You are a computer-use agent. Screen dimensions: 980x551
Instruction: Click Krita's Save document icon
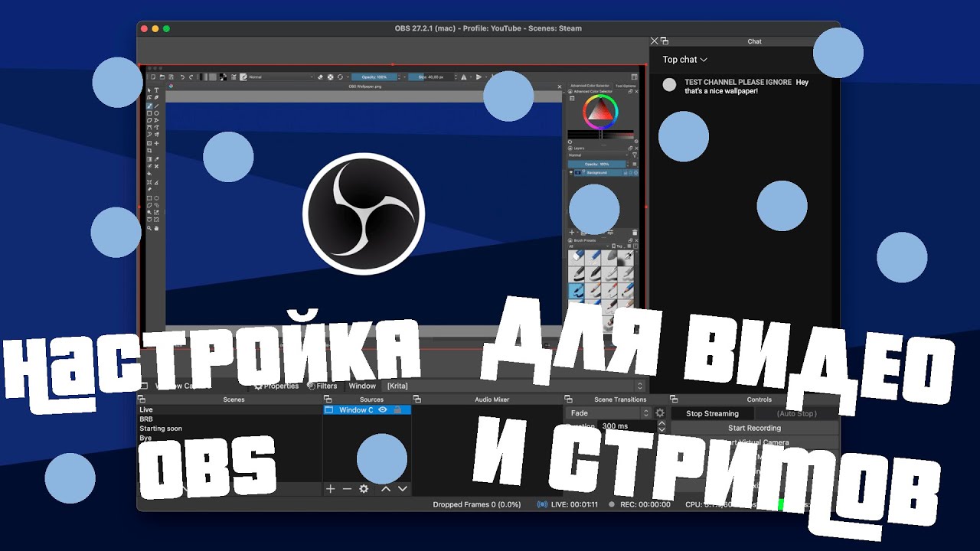(171, 77)
